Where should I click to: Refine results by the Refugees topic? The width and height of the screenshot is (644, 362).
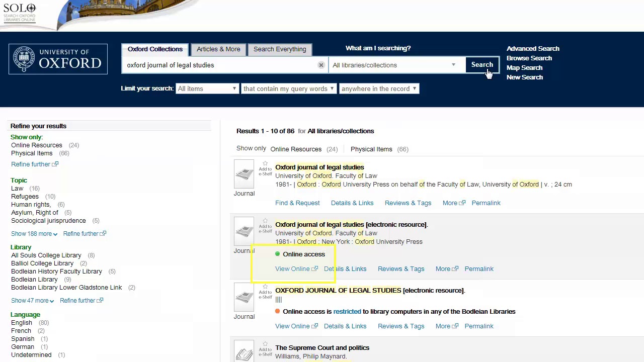tap(25, 197)
